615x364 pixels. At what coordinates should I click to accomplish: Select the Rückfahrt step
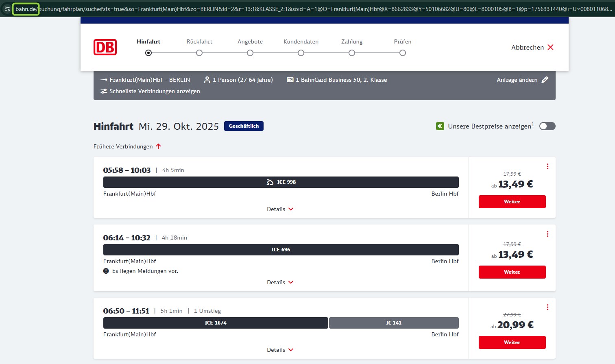[199, 47]
